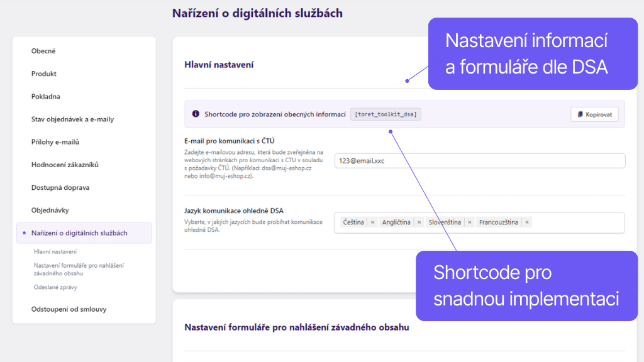Select Přílohy e-mailů in sidebar
The height and width of the screenshot is (362, 644).
[x=55, y=142]
